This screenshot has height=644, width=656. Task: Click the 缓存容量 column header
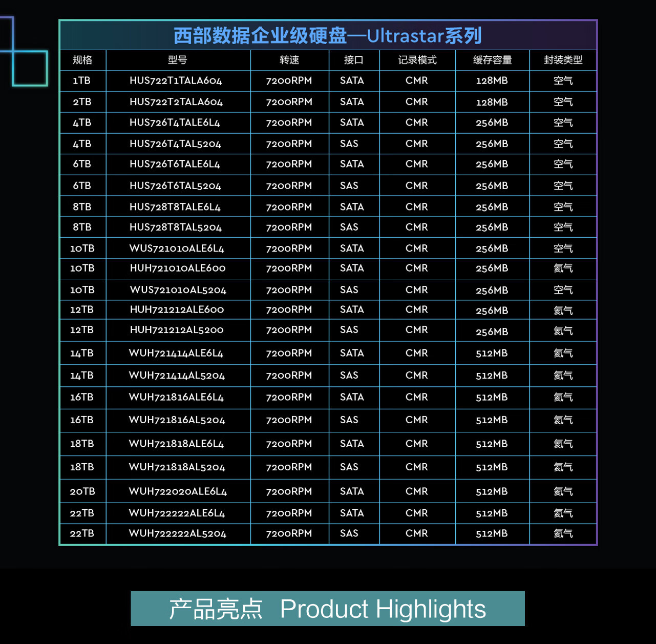coord(492,60)
